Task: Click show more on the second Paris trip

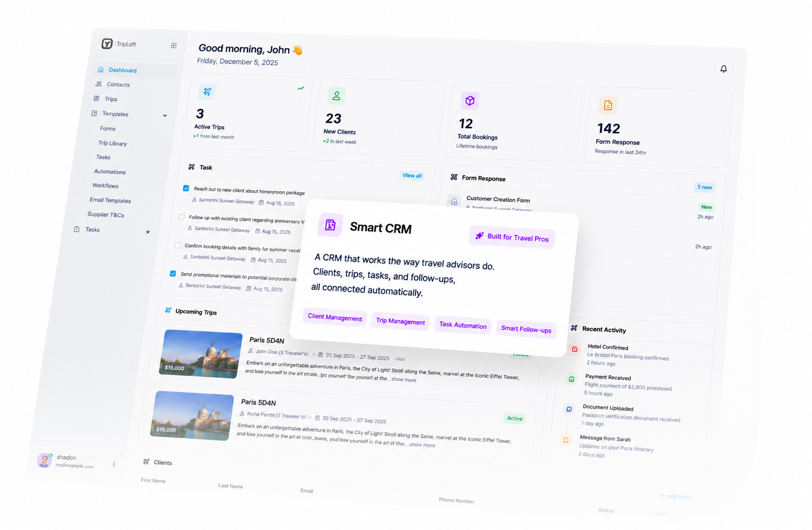Action: click(422, 445)
